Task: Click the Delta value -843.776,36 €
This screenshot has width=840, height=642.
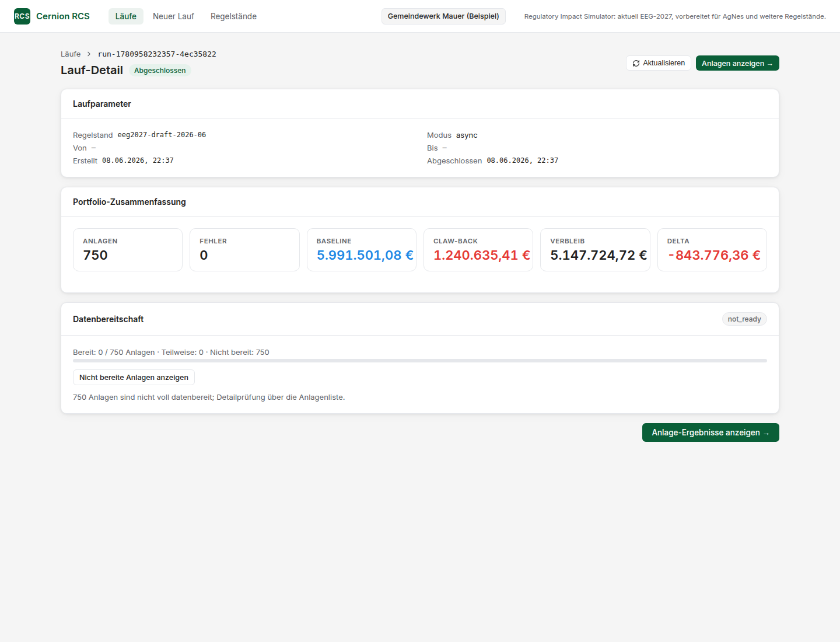Action: 714,256
